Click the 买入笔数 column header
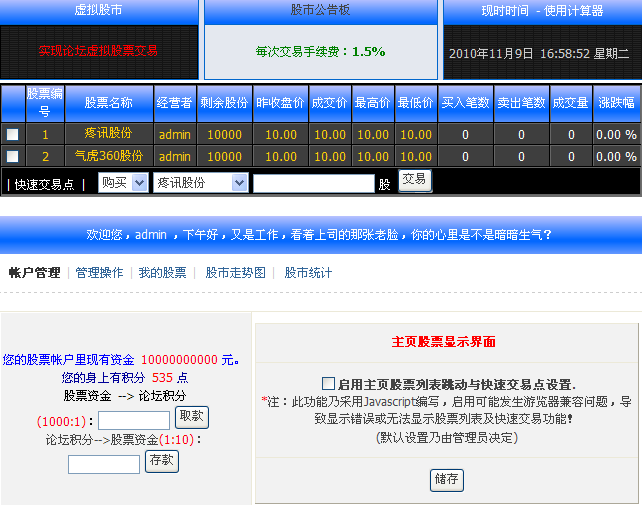The width and height of the screenshot is (642, 505). [466, 103]
